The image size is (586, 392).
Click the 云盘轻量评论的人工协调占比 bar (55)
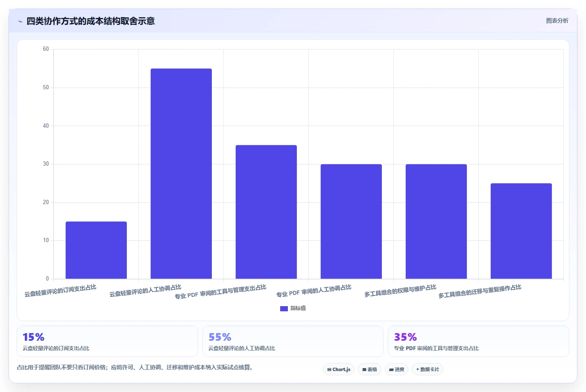point(181,174)
